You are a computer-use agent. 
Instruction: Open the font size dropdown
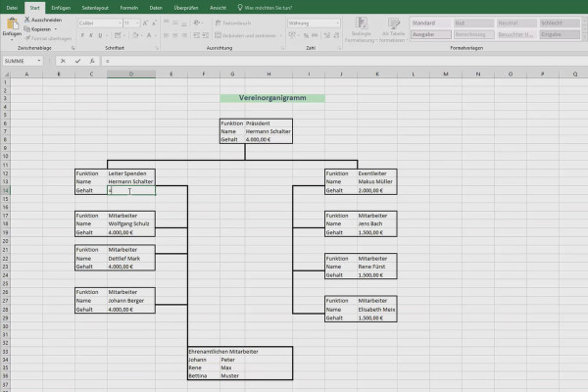pos(137,24)
